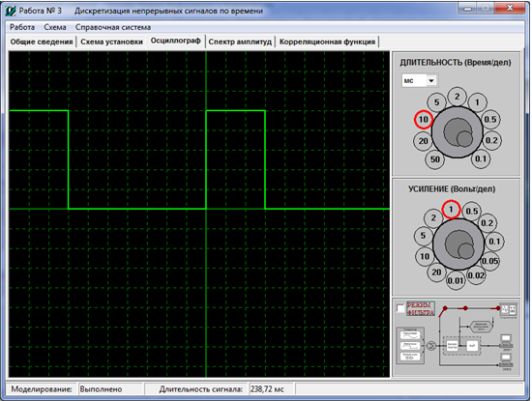Image resolution: width=532 pixels, height=401 pixels.
Task: Open the Общие сведения tab
Action: (42, 42)
